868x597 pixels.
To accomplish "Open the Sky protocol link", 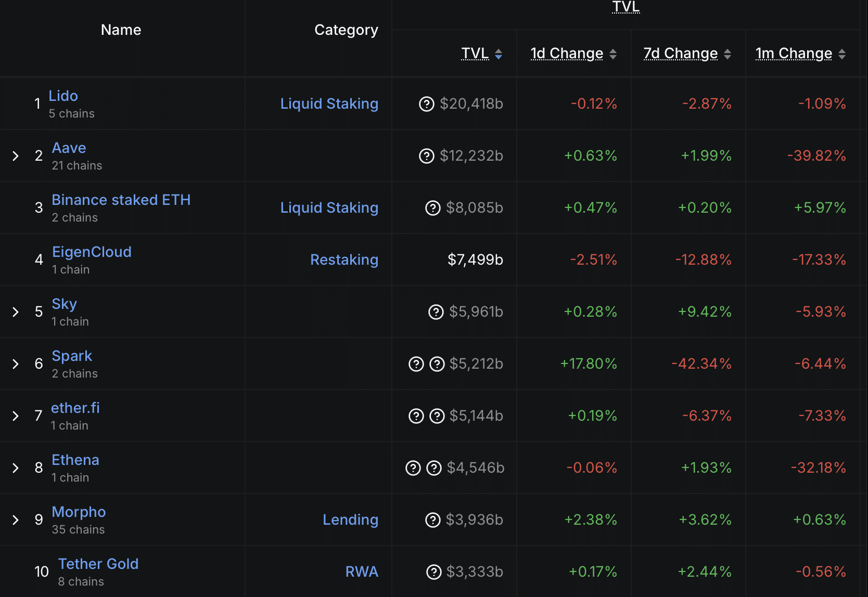I will tap(65, 304).
